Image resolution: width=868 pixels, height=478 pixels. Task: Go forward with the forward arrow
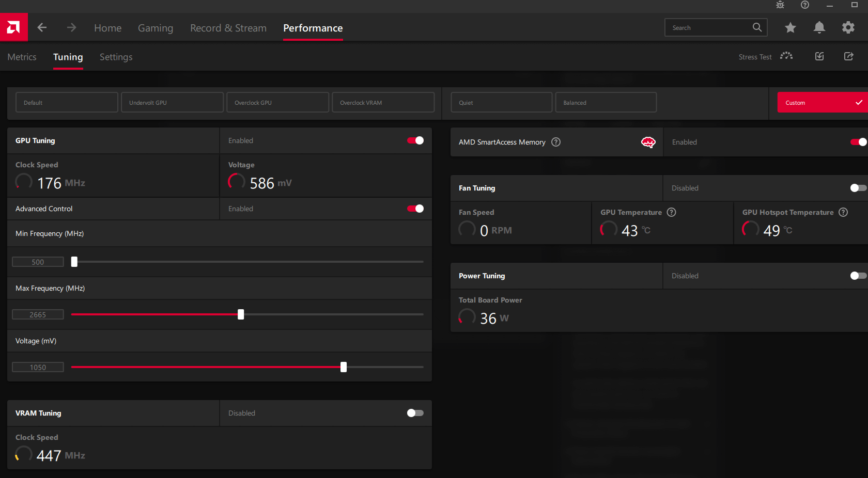(71, 27)
